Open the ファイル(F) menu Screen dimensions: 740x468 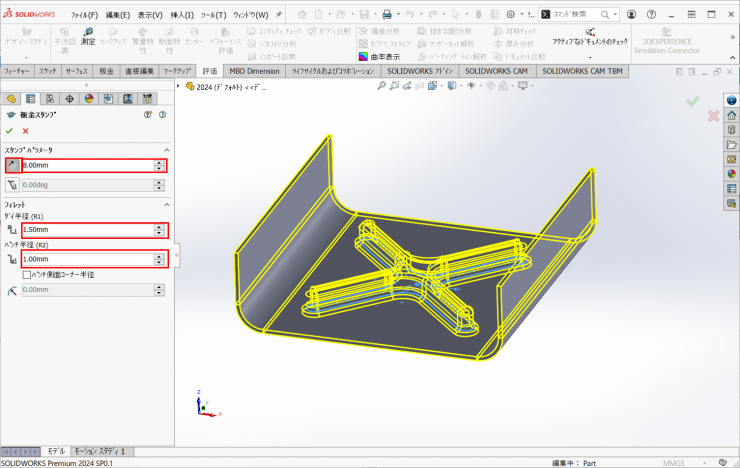[84, 15]
